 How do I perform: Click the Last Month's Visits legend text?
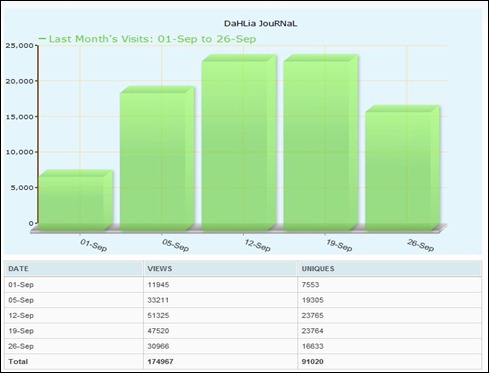pyautogui.click(x=152, y=39)
